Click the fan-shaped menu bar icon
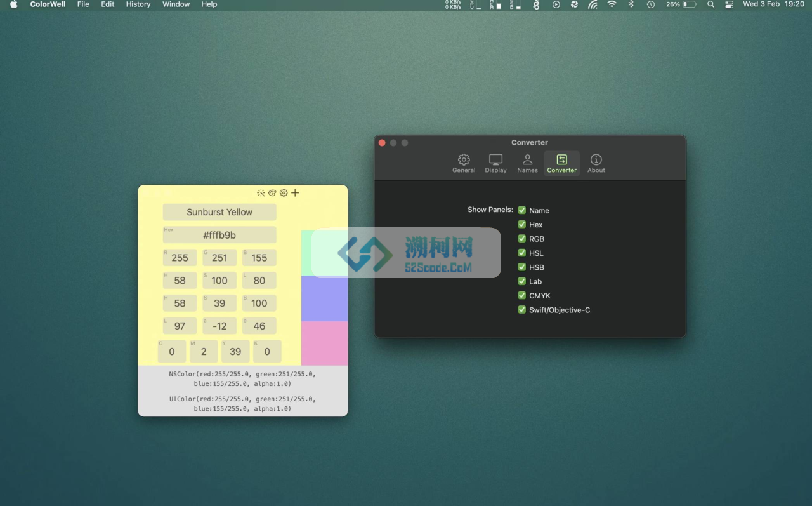Image resolution: width=812 pixels, height=506 pixels. (593, 4)
